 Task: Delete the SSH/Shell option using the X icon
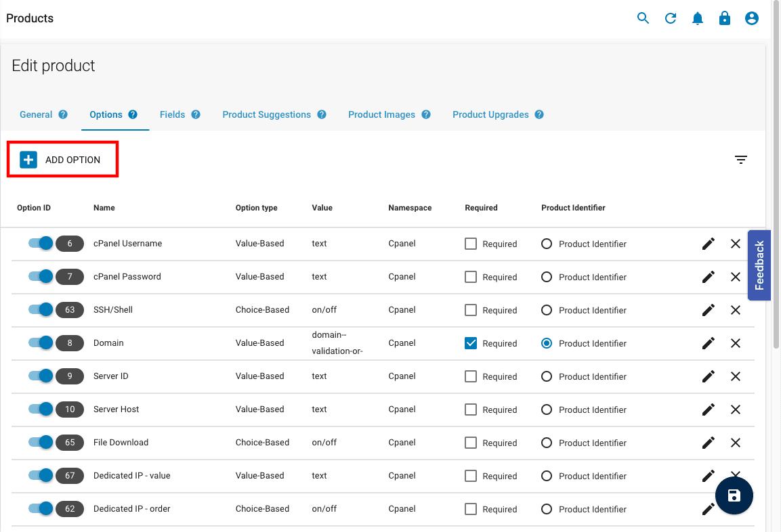[x=735, y=310]
